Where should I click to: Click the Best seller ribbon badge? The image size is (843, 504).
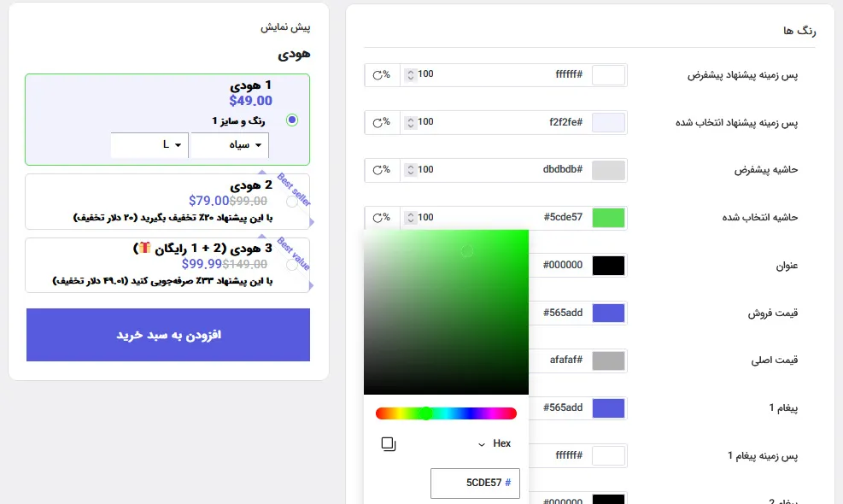[x=294, y=190]
